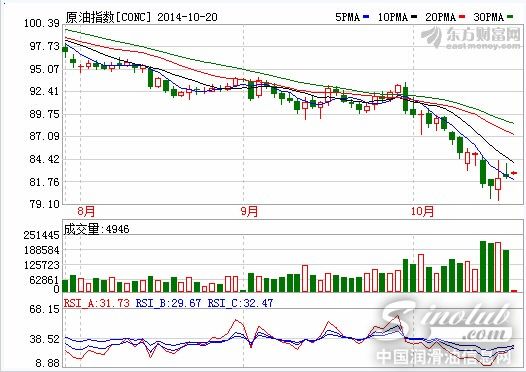This screenshot has width=526, height=372.
Task: Click the 251445 volume axis value
Action: pyautogui.click(x=42, y=235)
